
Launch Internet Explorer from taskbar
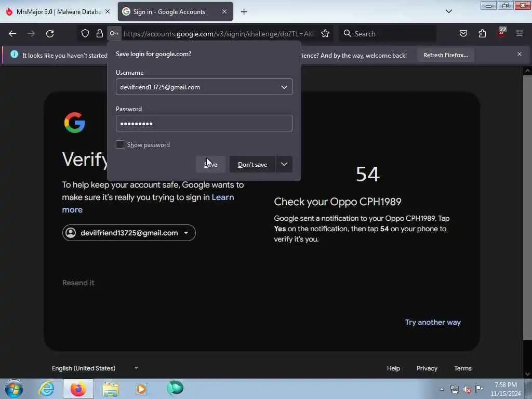click(x=46, y=389)
